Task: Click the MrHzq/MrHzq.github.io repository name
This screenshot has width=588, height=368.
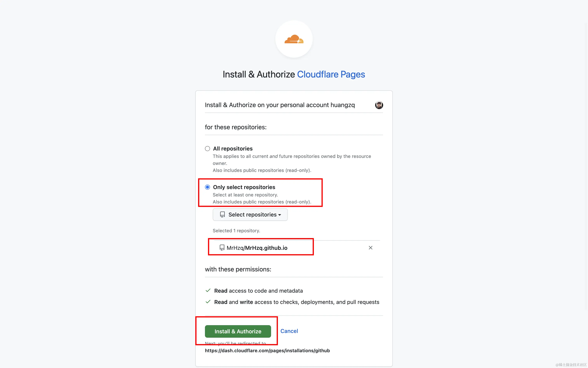Action: [257, 248]
